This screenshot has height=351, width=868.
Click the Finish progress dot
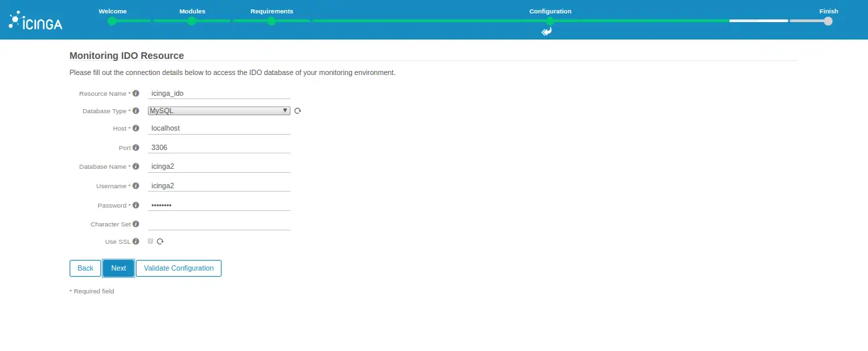[x=828, y=21]
